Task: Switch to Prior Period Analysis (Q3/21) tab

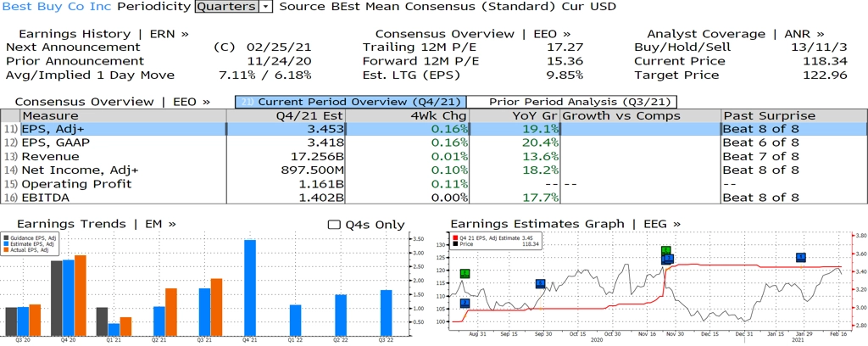Action: coord(572,102)
